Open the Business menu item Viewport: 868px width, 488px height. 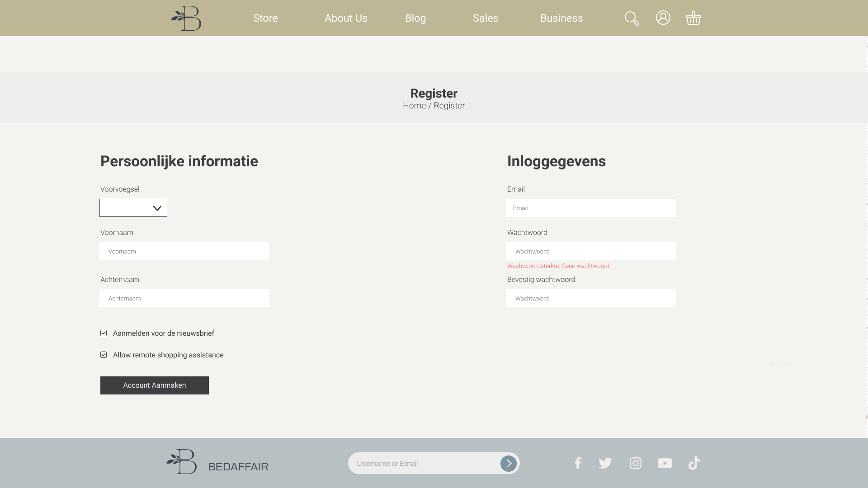(561, 18)
